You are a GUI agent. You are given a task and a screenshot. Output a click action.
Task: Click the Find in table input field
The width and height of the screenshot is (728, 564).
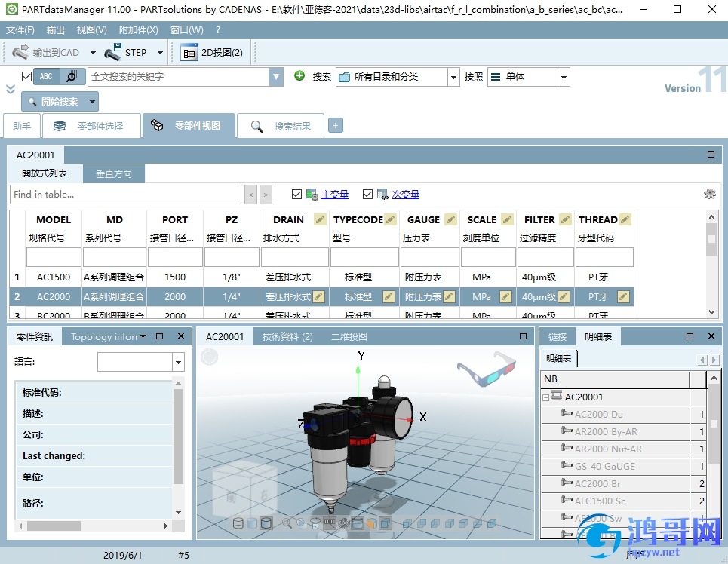[x=125, y=195]
